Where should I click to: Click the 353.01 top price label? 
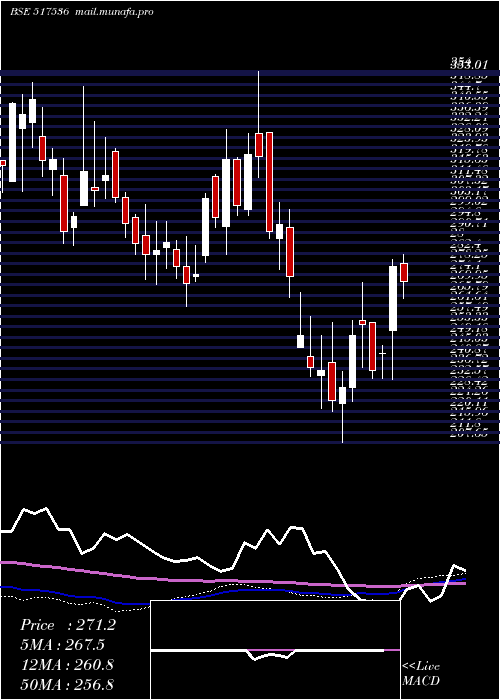pos(468,65)
